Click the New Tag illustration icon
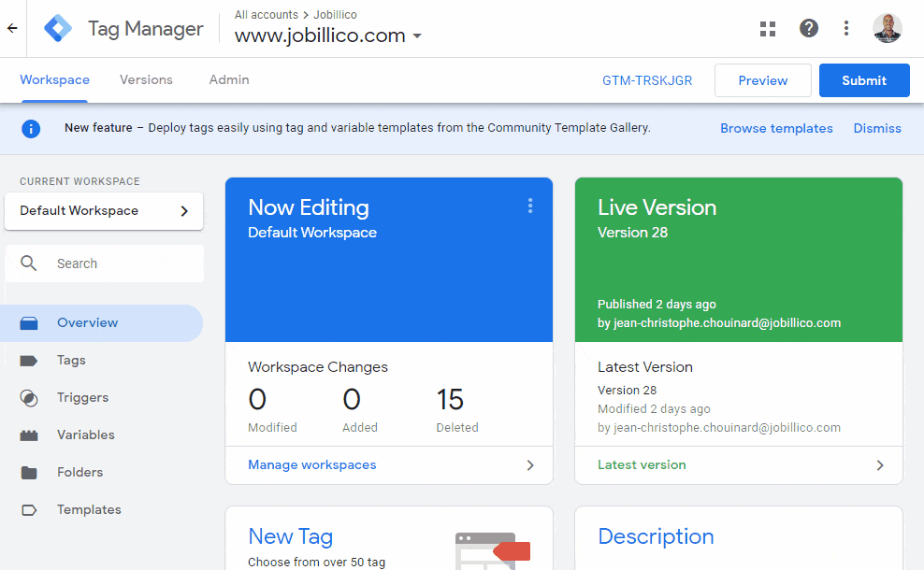924x570 pixels. point(493,550)
